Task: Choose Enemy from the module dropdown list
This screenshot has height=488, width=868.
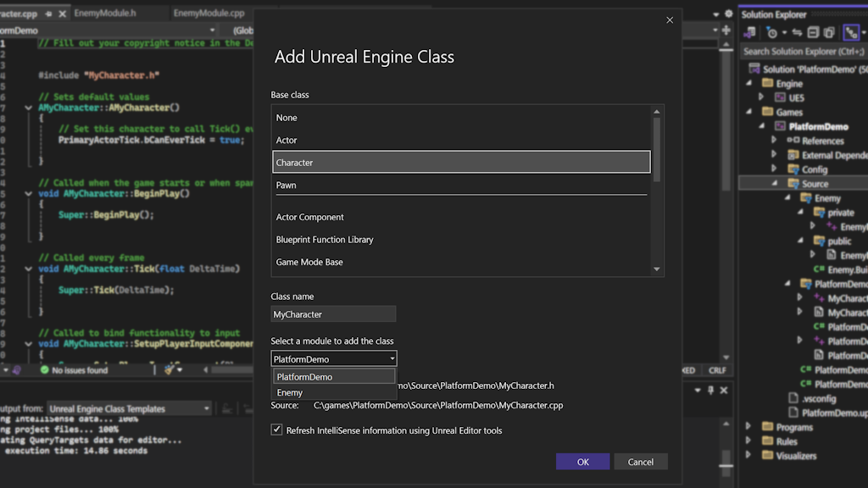Action: [x=290, y=392]
